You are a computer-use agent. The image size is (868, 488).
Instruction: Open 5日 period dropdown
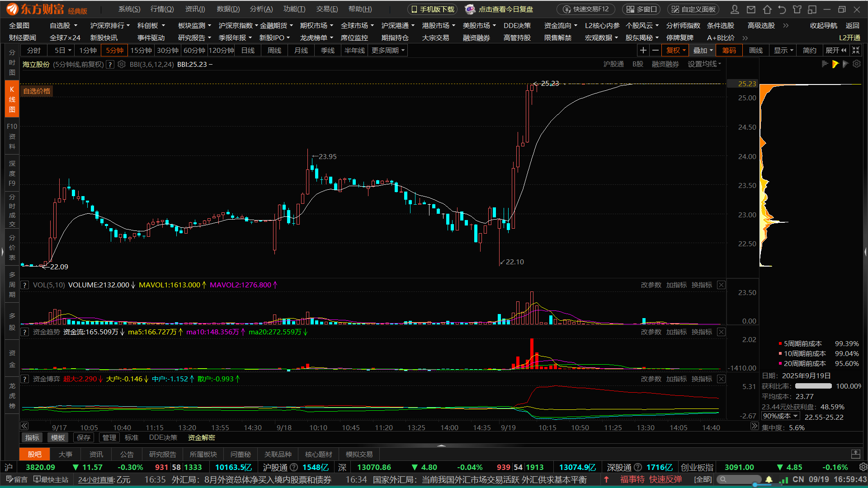pyautogui.click(x=63, y=50)
